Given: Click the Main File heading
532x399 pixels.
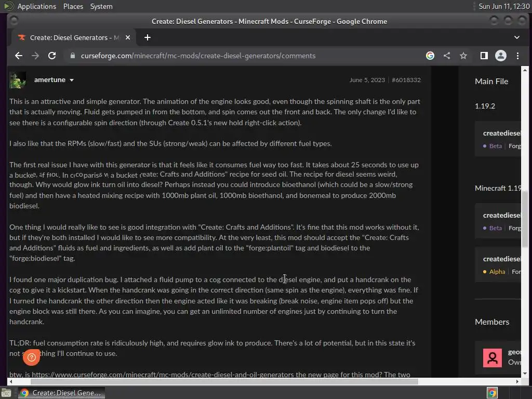Looking at the screenshot, I should pyautogui.click(x=491, y=82).
